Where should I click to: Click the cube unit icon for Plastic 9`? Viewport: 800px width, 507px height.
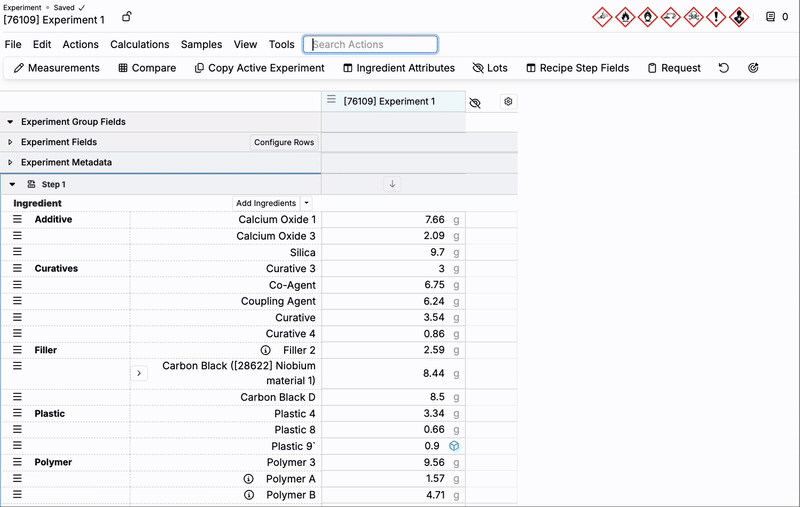[454, 446]
